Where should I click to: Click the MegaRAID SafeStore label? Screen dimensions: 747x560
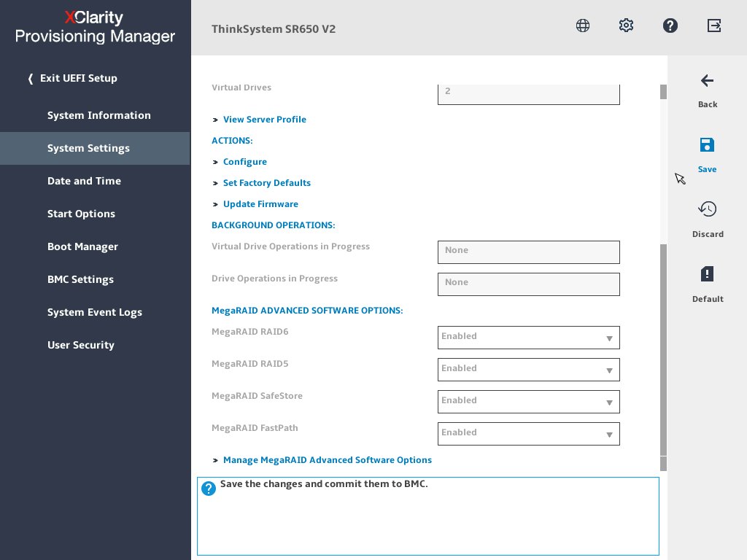click(x=257, y=396)
